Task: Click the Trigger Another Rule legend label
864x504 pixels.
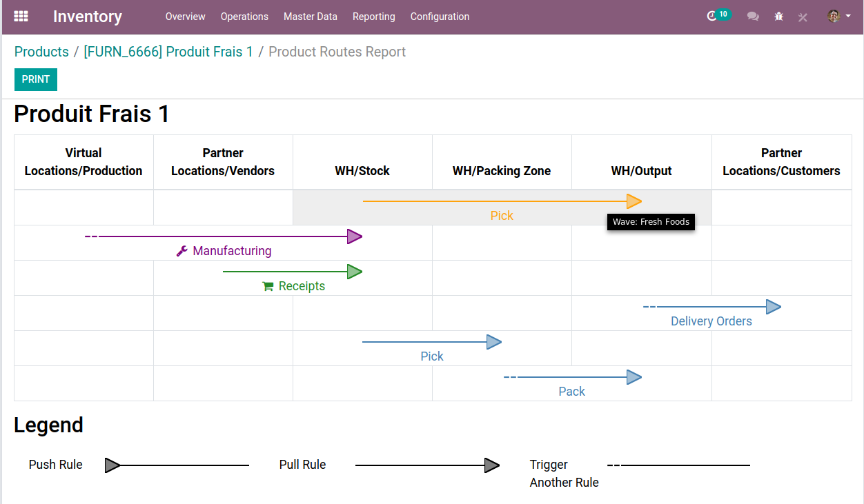Action: point(564,474)
